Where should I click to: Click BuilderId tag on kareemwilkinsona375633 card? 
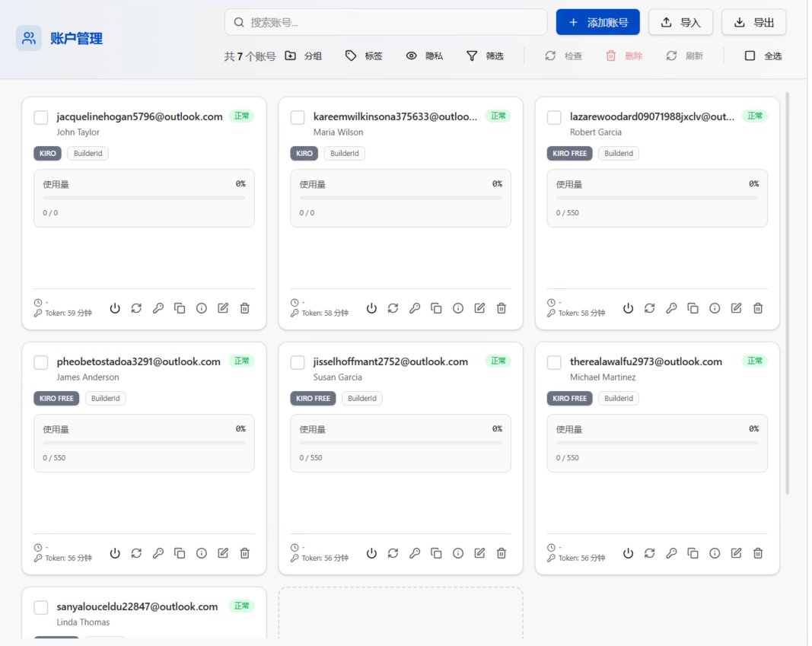pyautogui.click(x=345, y=153)
